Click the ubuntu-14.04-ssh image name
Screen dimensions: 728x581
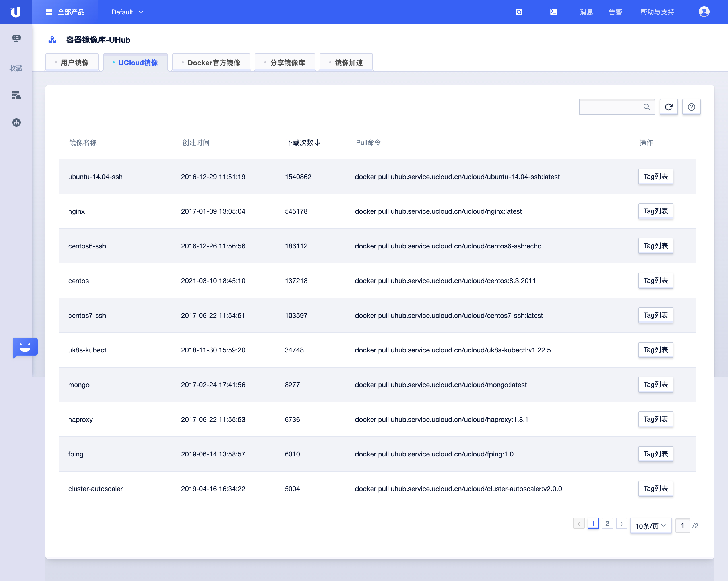click(95, 177)
